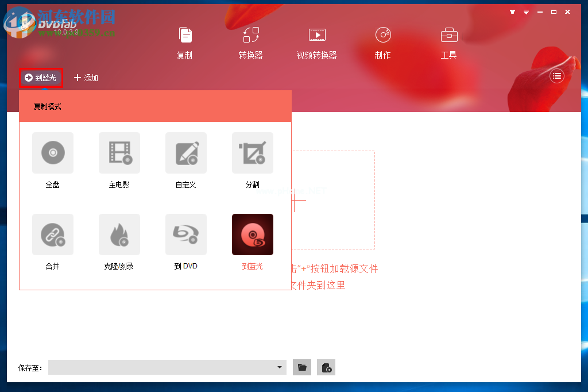Open the top-right arrow dropdown menu

[x=526, y=11]
